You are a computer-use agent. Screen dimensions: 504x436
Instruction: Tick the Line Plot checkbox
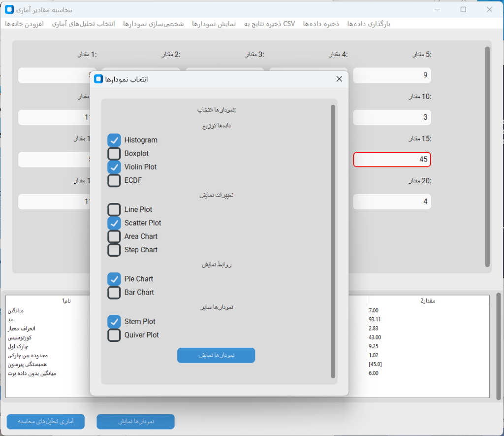coord(114,210)
